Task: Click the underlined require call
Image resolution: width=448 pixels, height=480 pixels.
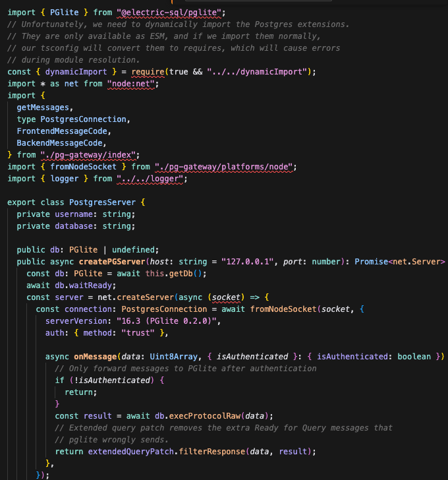Action: (x=148, y=72)
